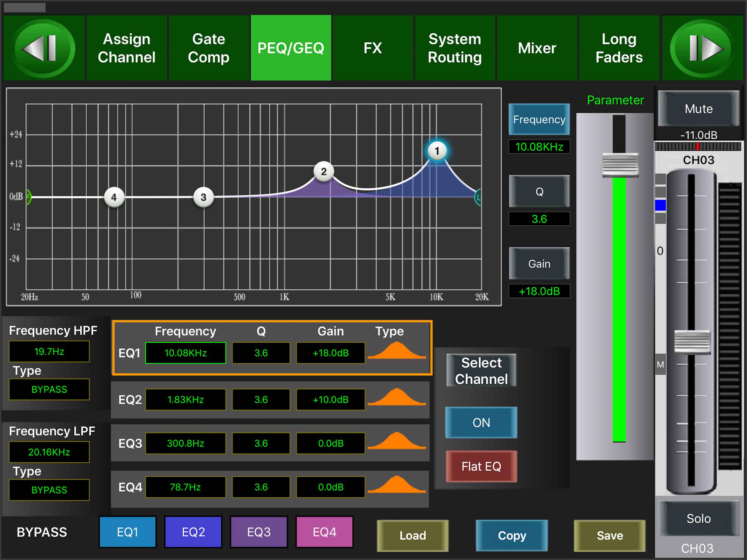This screenshot has width=747, height=560.
Task: Toggle the EQ ON button
Action: (x=481, y=422)
